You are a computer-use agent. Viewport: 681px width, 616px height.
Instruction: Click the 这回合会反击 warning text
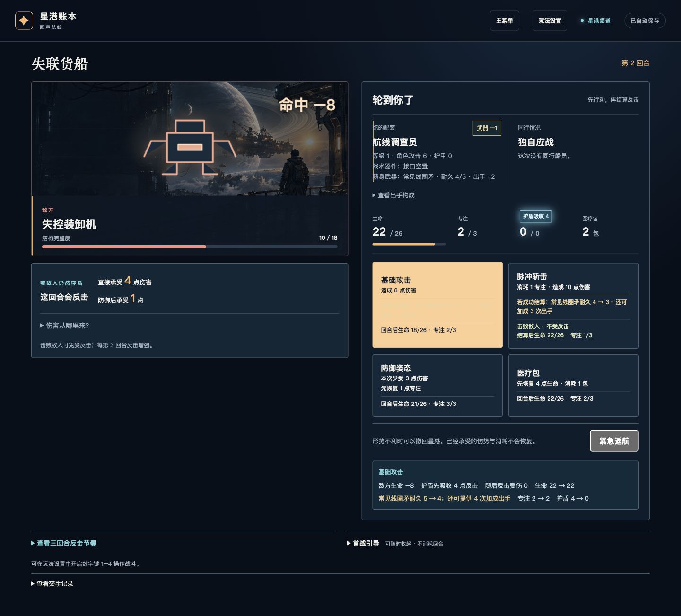click(64, 297)
